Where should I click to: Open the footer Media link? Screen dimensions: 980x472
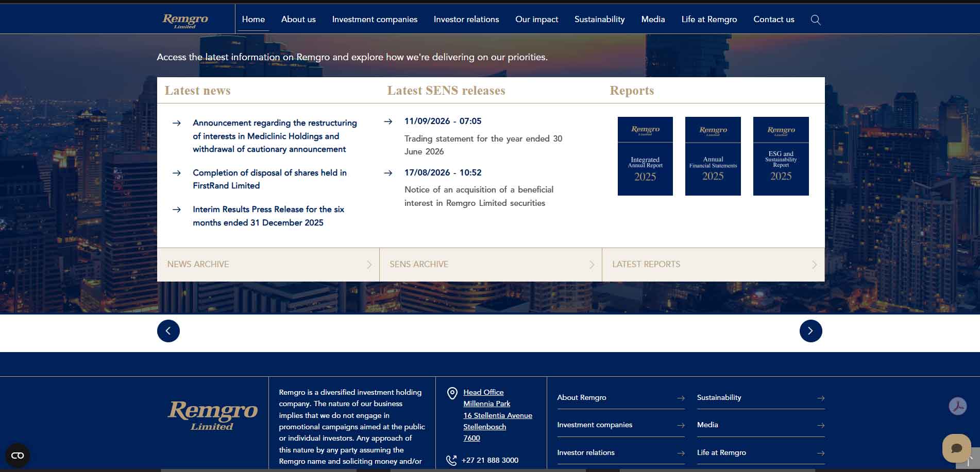(707, 425)
